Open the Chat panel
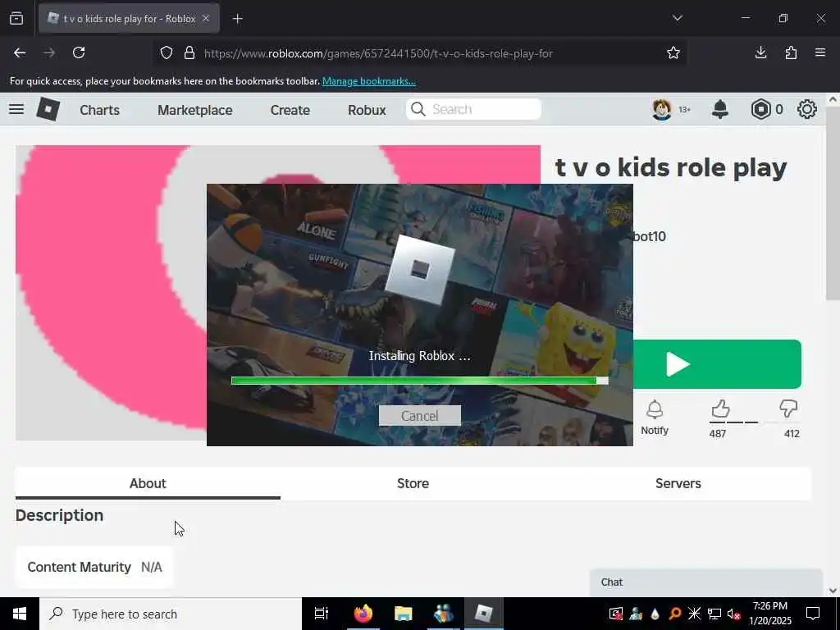Viewport: 840px width, 630px height. (x=705, y=582)
